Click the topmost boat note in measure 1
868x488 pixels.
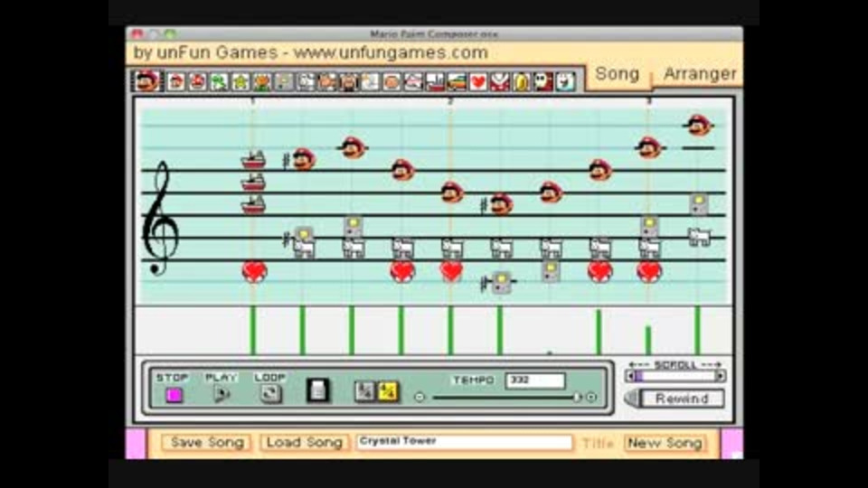pos(253,160)
